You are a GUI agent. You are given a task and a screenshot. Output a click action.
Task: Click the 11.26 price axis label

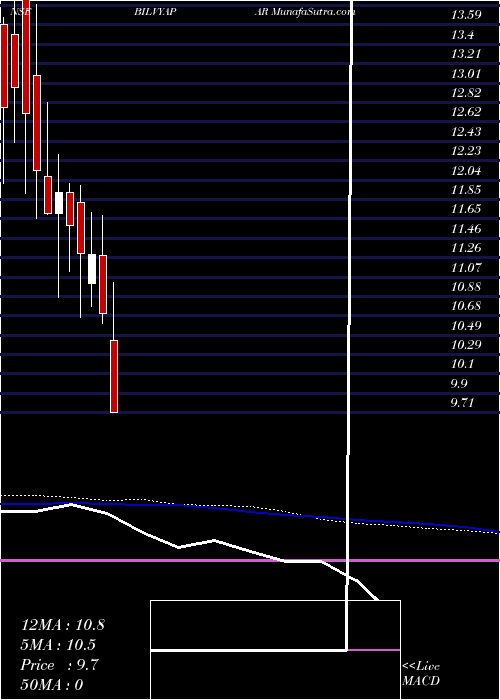pyautogui.click(x=466, y=247)
